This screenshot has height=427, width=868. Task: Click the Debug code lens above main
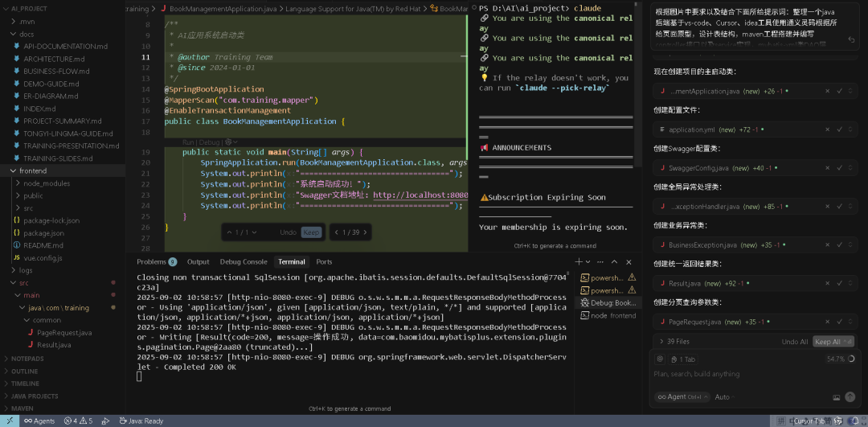[210, 142]
